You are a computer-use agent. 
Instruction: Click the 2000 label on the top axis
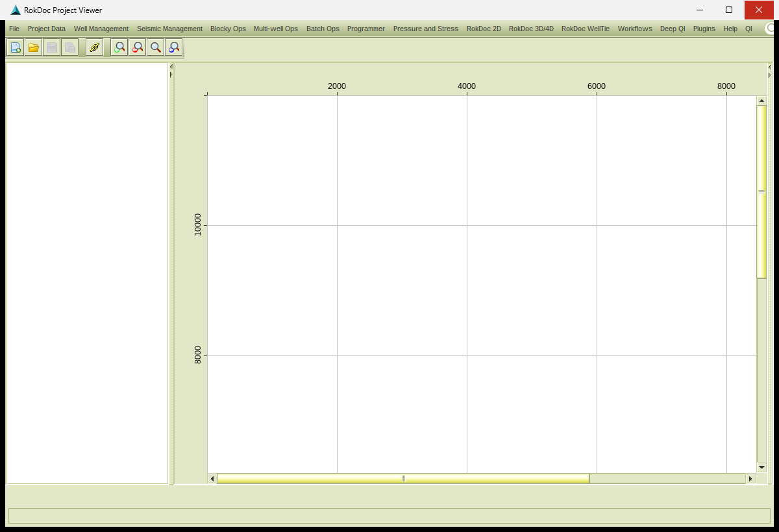[337, 86]
